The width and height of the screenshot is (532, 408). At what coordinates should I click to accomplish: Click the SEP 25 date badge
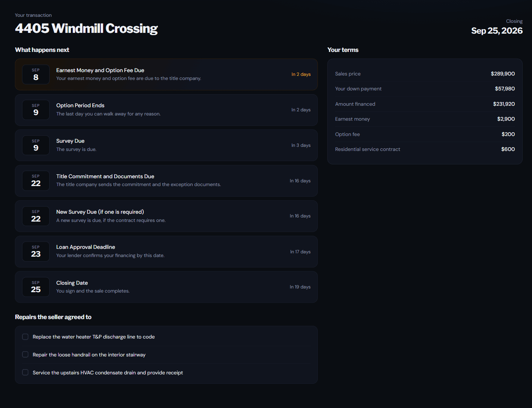[36, 287]
